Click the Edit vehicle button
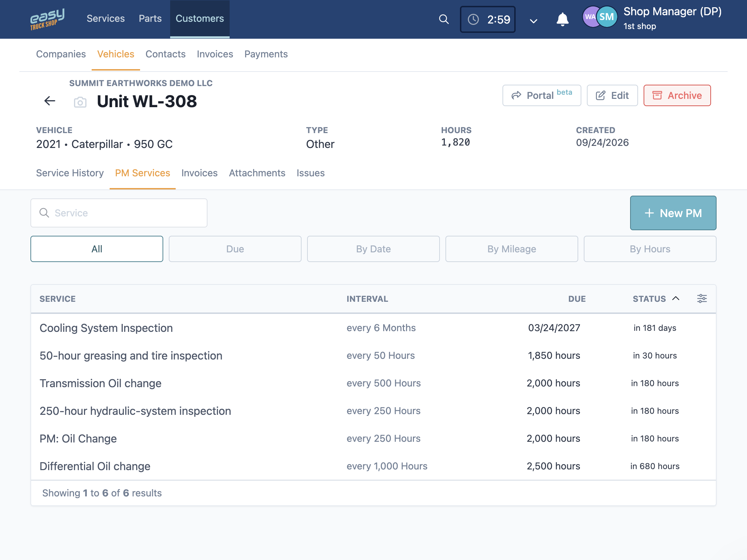Viewport: 747px width, 560px height. click(x=612, y=95)
